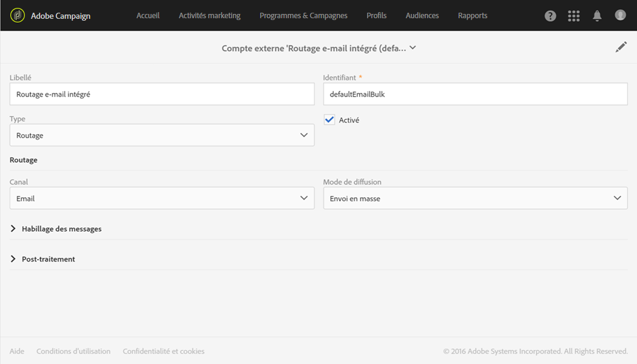Click the pencil edit properties icon
The image size is (637, 364).
click(x=621, y=47)
